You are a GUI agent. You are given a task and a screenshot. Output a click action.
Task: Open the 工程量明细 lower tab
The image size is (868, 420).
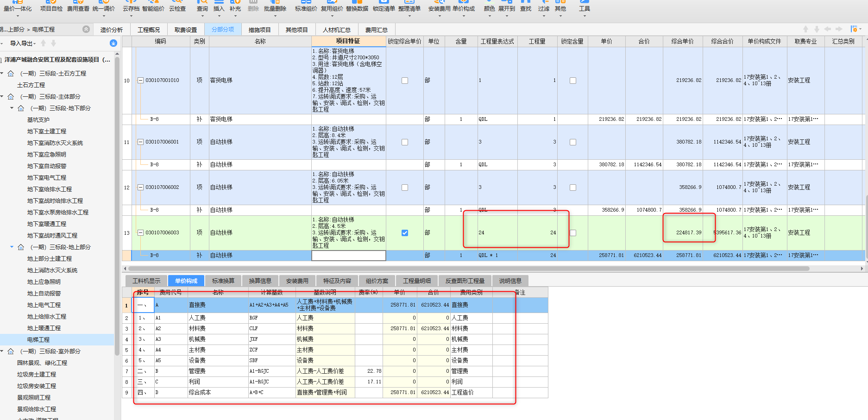[417, 281]
